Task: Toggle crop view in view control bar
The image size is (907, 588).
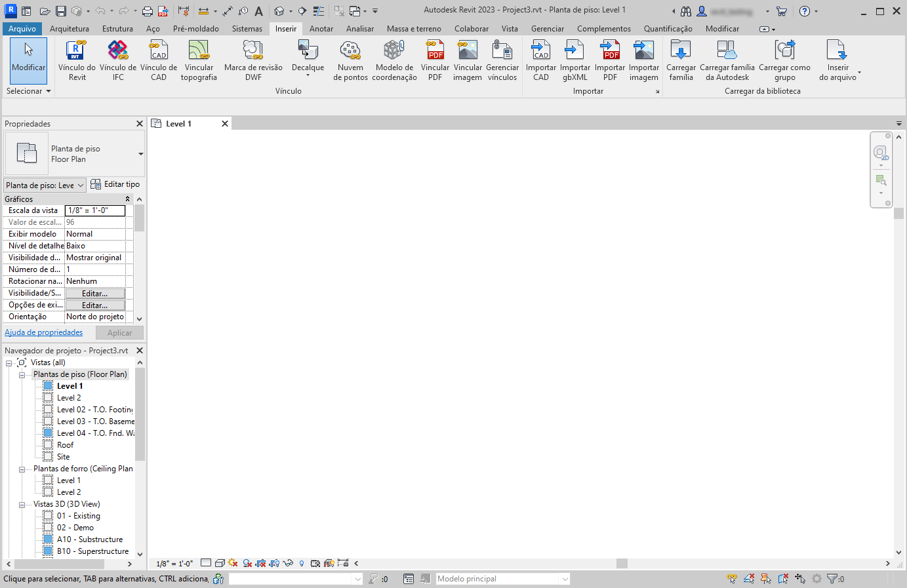Action: tap(261, 563)
